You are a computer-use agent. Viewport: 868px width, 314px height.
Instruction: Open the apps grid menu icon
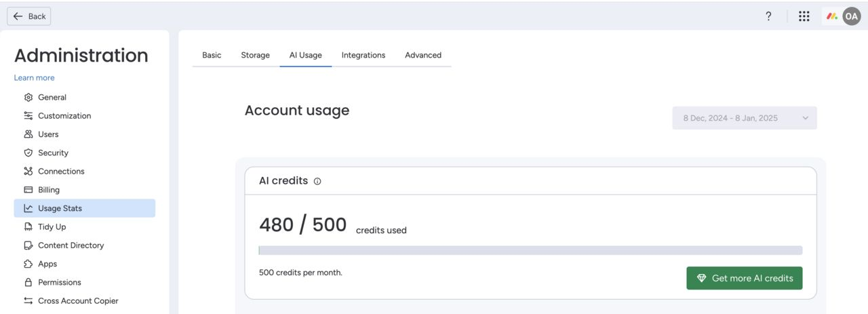coord(804,16)
